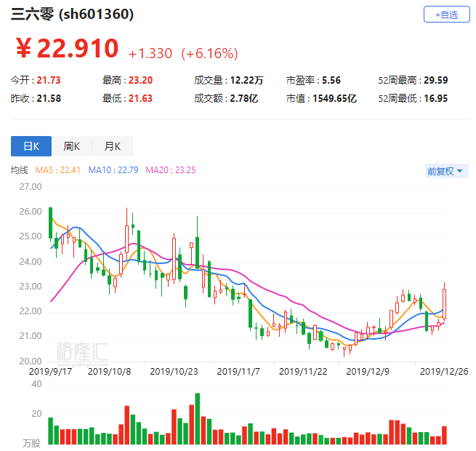Click the 2019/10/23 date axis label
Screen dimensions: 476x451
coord(174,372)
